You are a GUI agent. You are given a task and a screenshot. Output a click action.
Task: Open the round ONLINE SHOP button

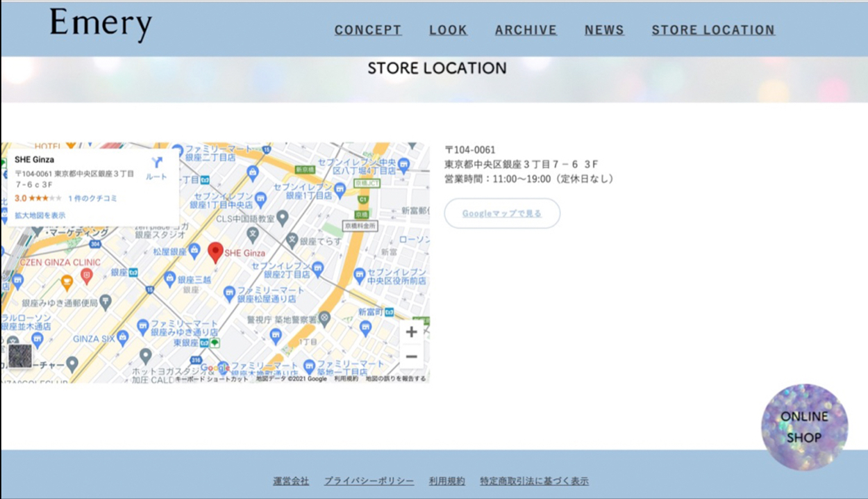pos(804,427)
